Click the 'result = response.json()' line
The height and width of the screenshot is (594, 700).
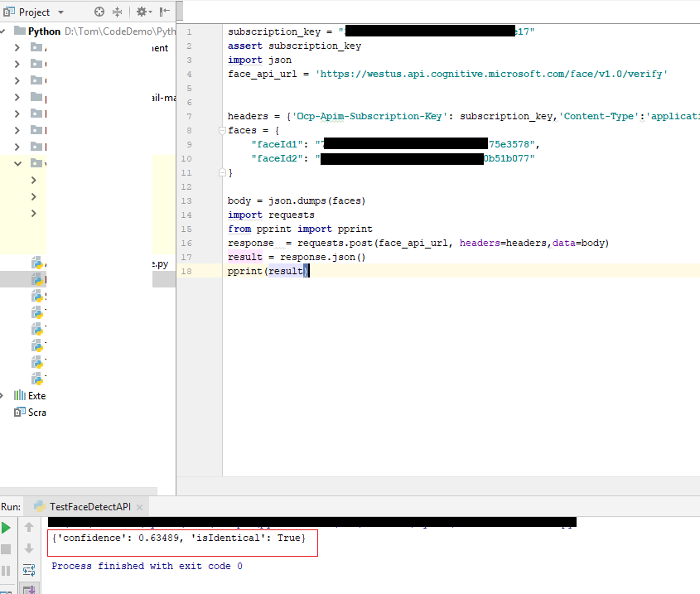click(297, 258)
